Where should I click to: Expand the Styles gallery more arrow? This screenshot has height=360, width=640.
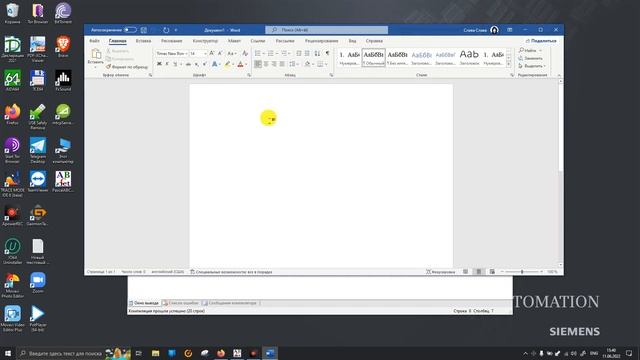509,65
